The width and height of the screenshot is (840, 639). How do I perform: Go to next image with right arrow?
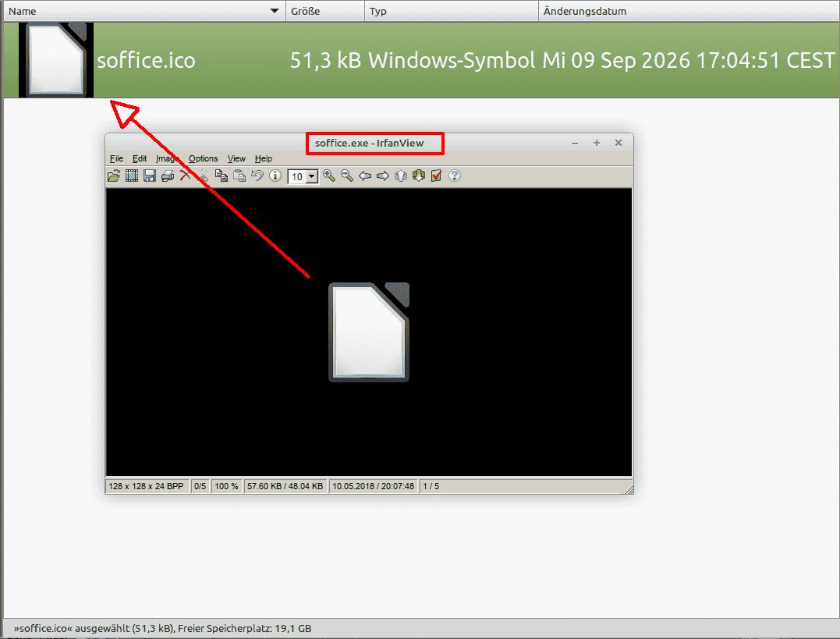[x=383, y=176]
